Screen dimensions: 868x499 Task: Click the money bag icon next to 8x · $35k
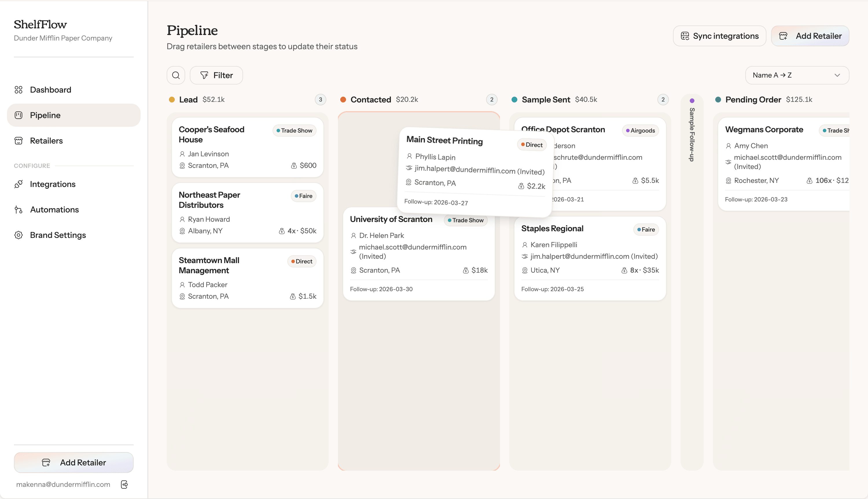coord(624,270)
